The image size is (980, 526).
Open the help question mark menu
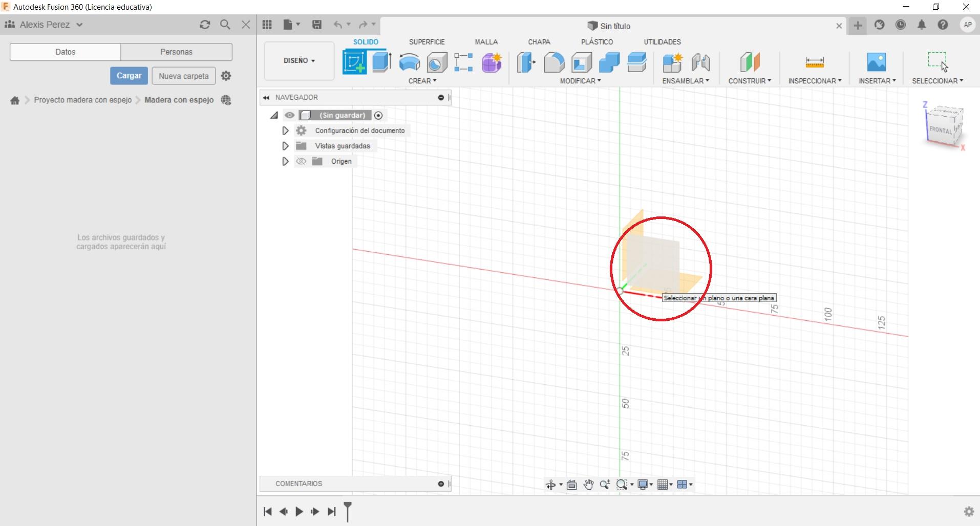click(943, 25)
